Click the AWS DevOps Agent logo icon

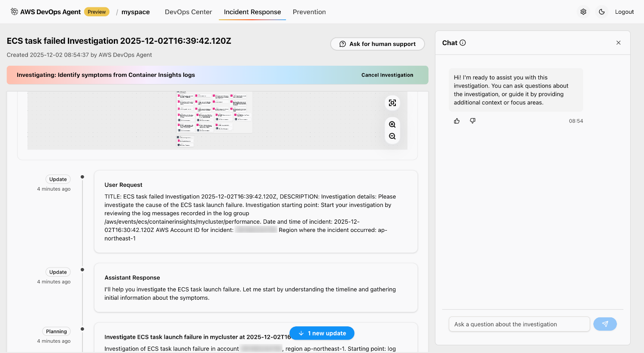tap(14, 12)
